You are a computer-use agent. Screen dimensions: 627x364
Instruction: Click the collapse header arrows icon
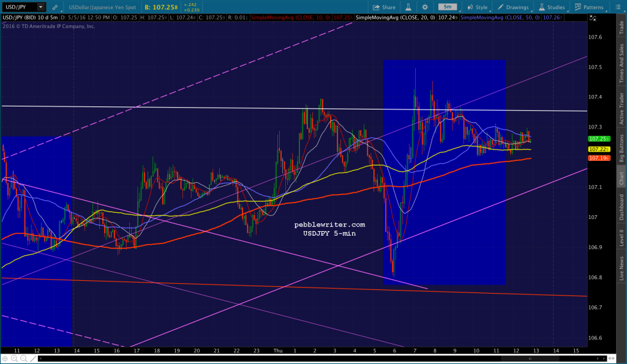point(593,18)
